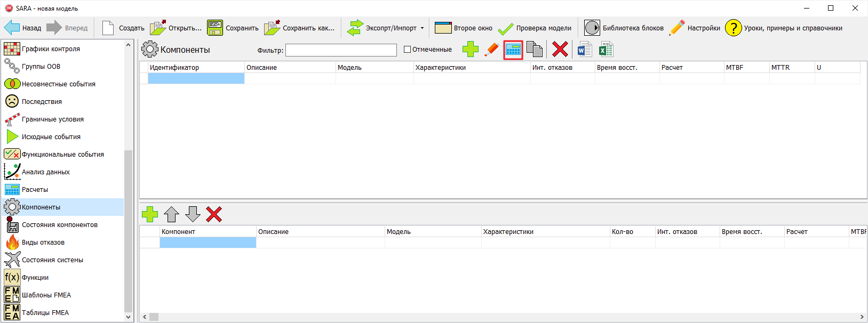Screen dimensions: 868x323
Task: Click the red X in lower panel
Action: point(214,214)
